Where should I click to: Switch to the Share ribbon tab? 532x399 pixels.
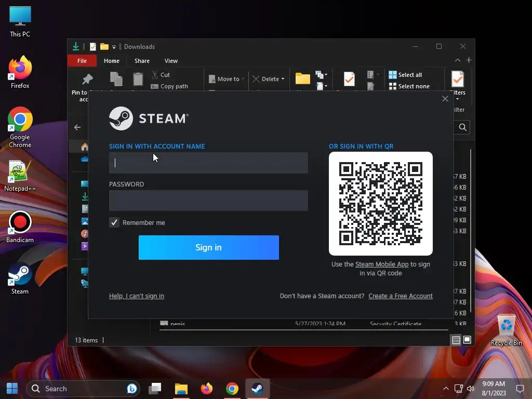[x=142, y=61]
